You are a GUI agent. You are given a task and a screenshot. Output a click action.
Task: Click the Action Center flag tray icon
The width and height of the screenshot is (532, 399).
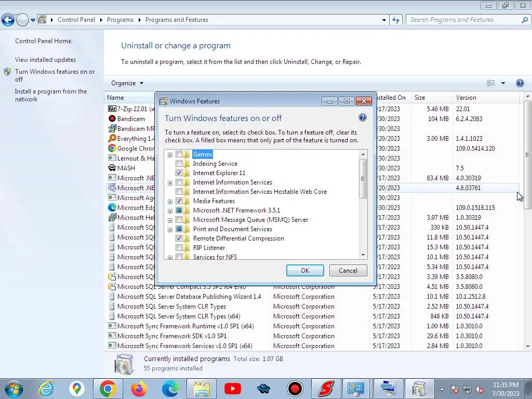click(x=454, y=389)
